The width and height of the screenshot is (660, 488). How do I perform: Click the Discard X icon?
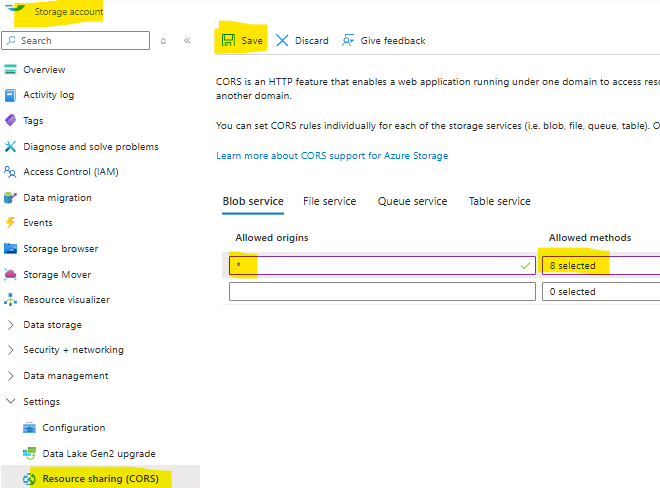pyautogui.click(x=282, y=40)
